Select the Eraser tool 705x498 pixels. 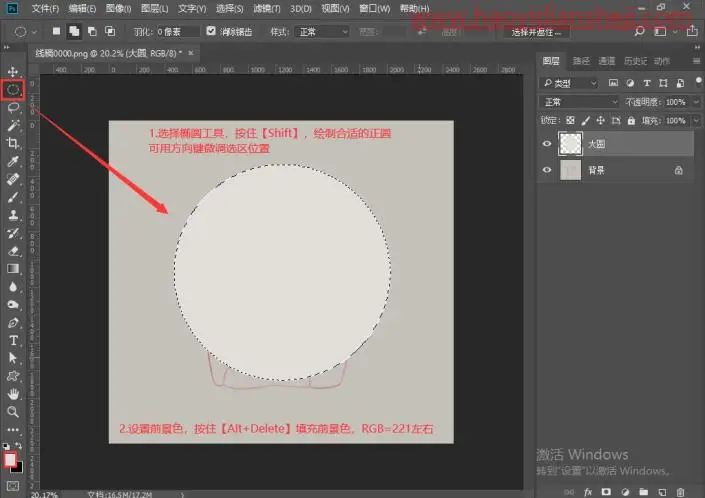coord(13,251)
